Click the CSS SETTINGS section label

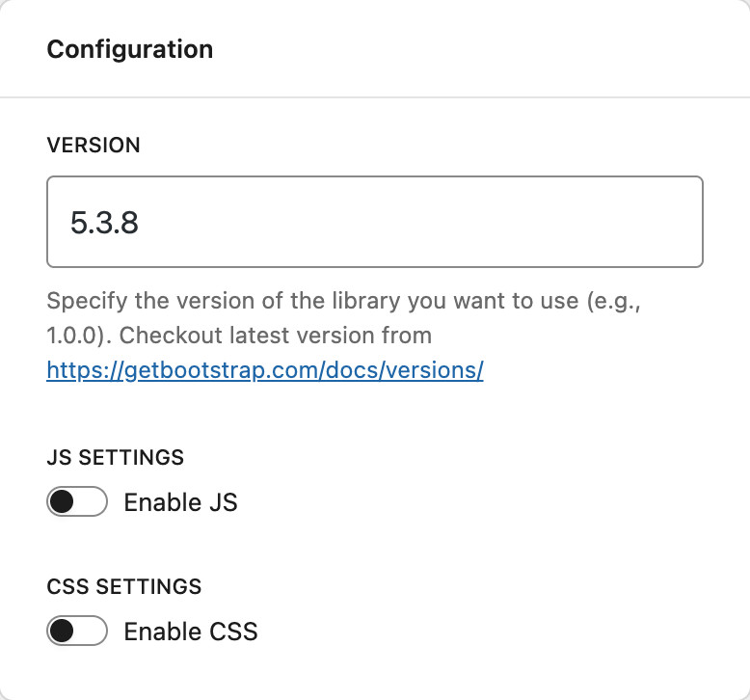coord(123,586)
